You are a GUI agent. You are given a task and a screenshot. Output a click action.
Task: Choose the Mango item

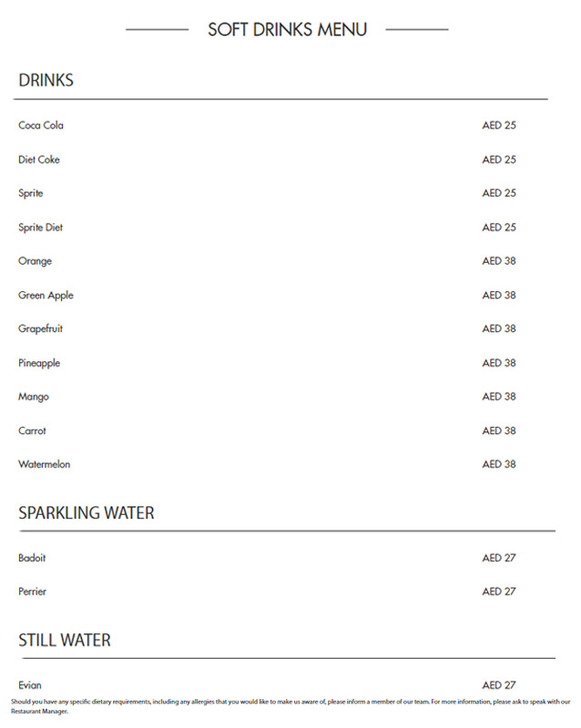click(x=34, y=397)
